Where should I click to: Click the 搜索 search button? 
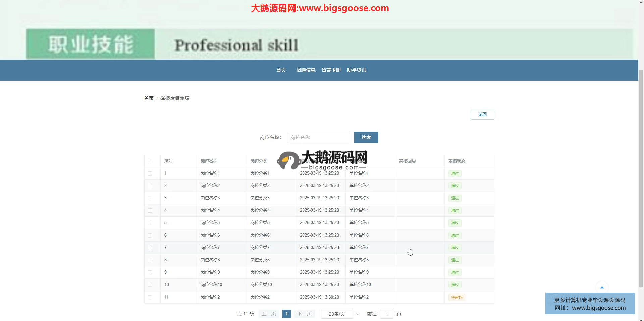(x=366, y=137)
